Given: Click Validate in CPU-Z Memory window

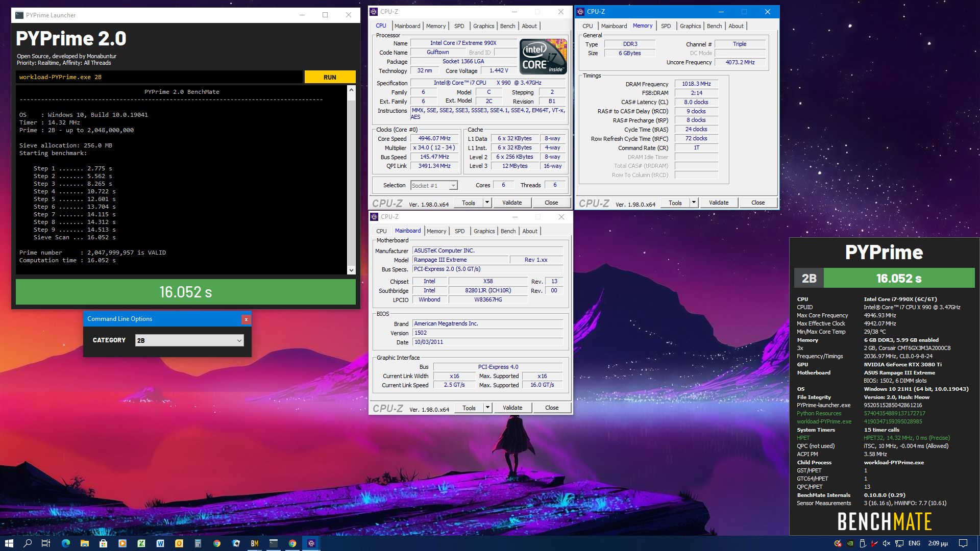Looking at the screenshot, I should click(x=719, y=203).
